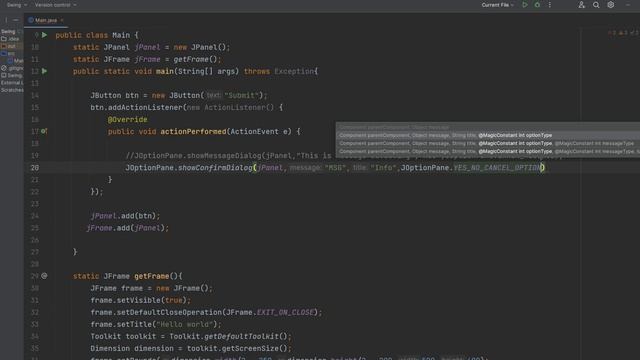Viewport: 640px width, 360px height.
Task: Start debugging with the bug icon
Action: pos(537,5)
